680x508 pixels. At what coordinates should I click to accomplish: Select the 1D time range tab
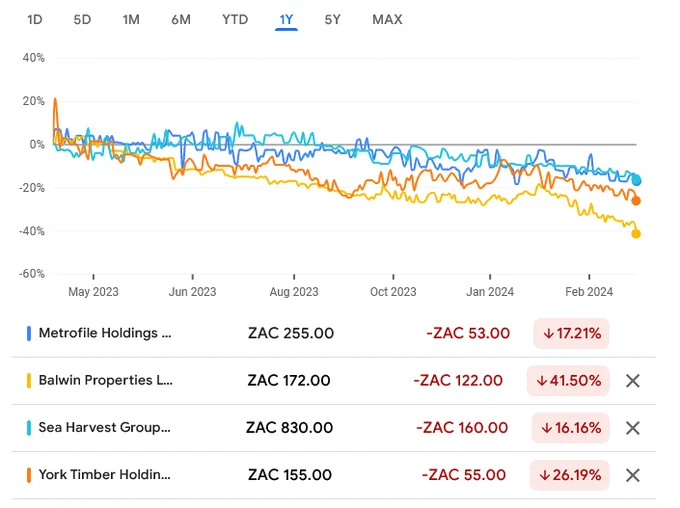click(35, 20)
